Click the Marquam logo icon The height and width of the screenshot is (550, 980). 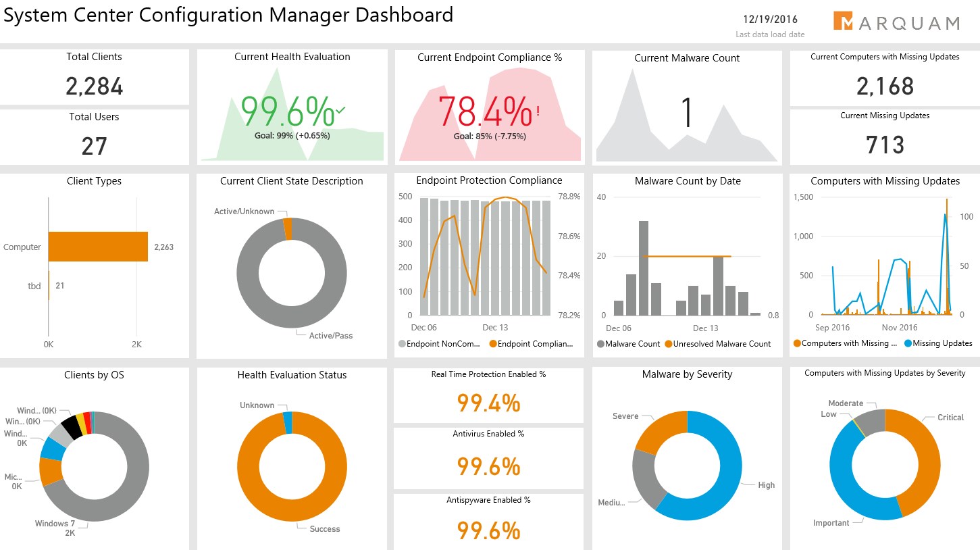844,21
